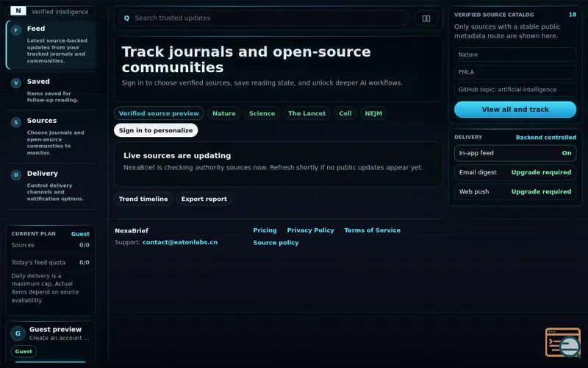Viewport: 588px width, 368px height.
Task: Click the search magnifier icon
Action: coord(126,18)
